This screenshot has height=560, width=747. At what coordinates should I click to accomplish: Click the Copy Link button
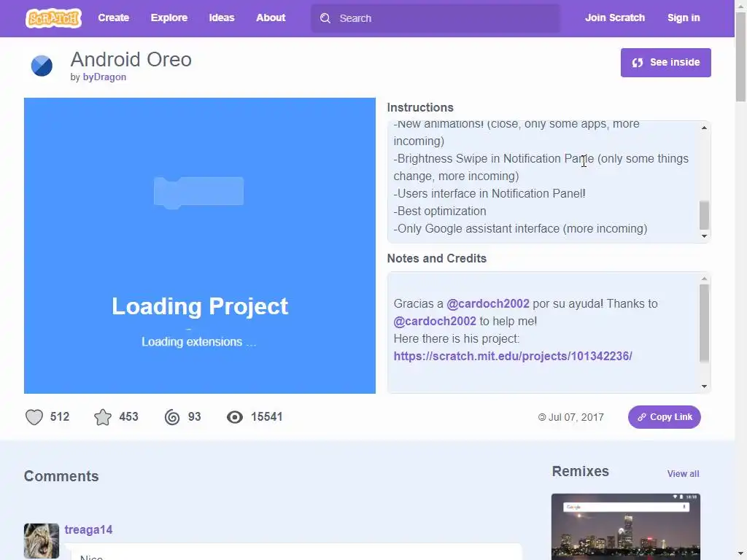664,417
